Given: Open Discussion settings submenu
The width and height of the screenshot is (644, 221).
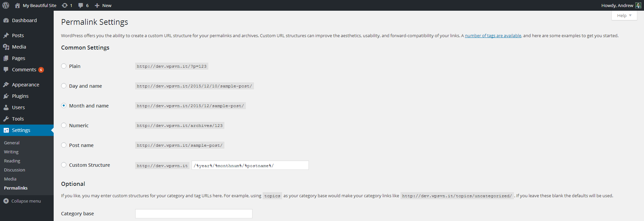Looking at the screenshot, I should click(x=14, y=170).
